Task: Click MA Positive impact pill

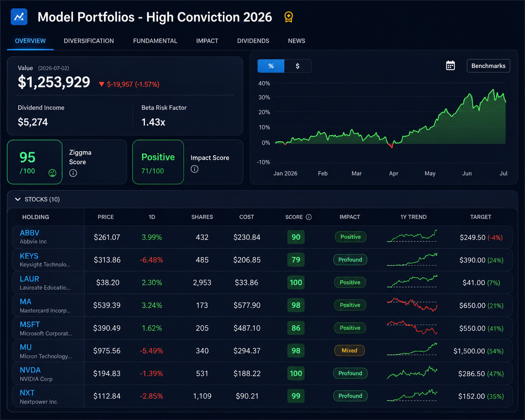Action: pos(350,305)
